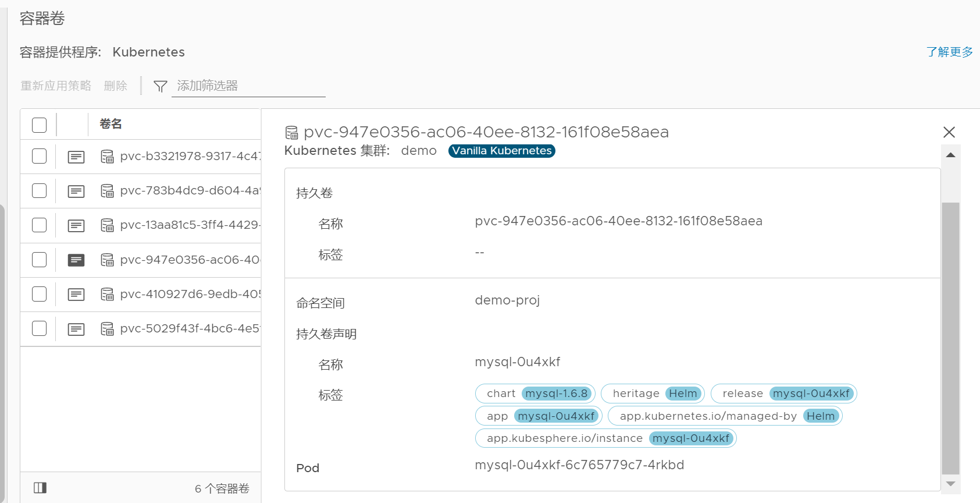Sort by the 卷名 column header
This screenshot has width=980, height=503.
pyautogui.click(x=111, y=123)
